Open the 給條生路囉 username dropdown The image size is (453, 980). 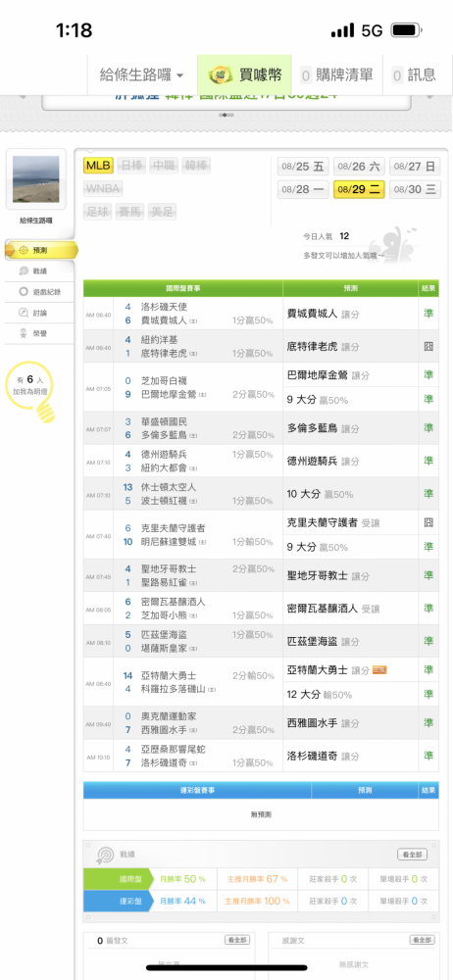[142, 75]
